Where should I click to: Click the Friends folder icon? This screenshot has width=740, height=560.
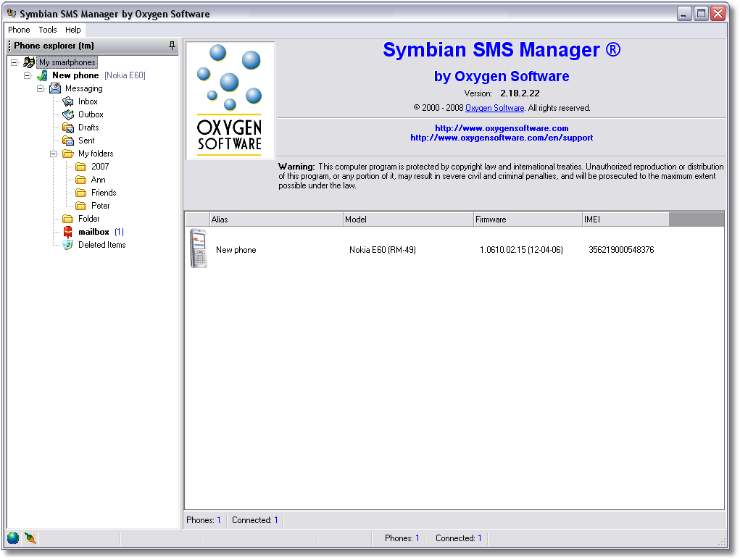point(81,193)
